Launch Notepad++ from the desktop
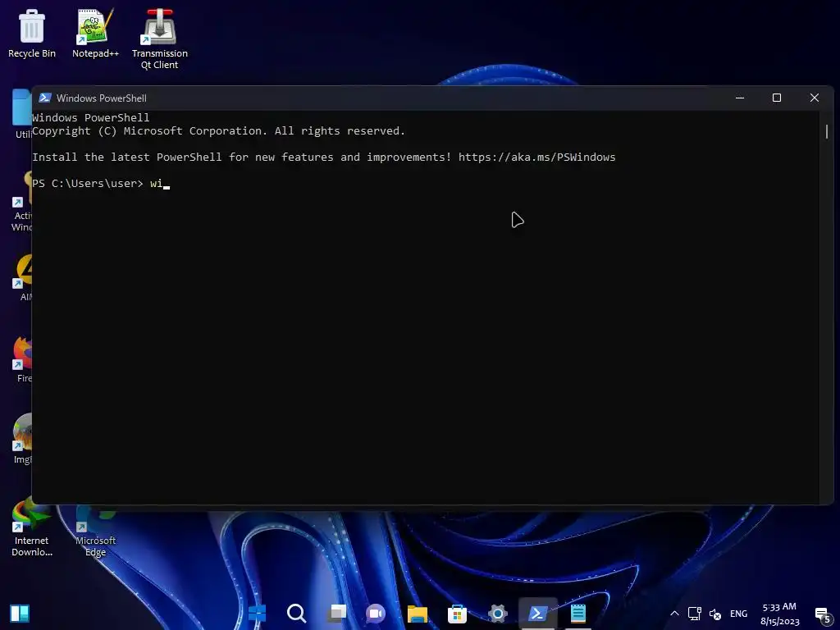 tap(95, 34)
